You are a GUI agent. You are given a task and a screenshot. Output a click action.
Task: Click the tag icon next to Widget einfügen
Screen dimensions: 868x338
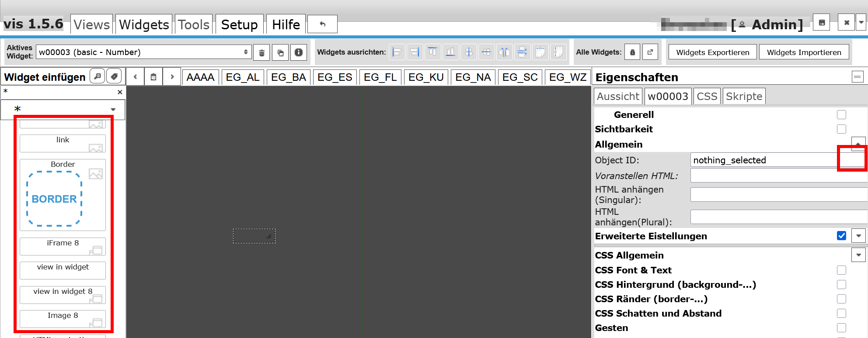click(114, 76)
